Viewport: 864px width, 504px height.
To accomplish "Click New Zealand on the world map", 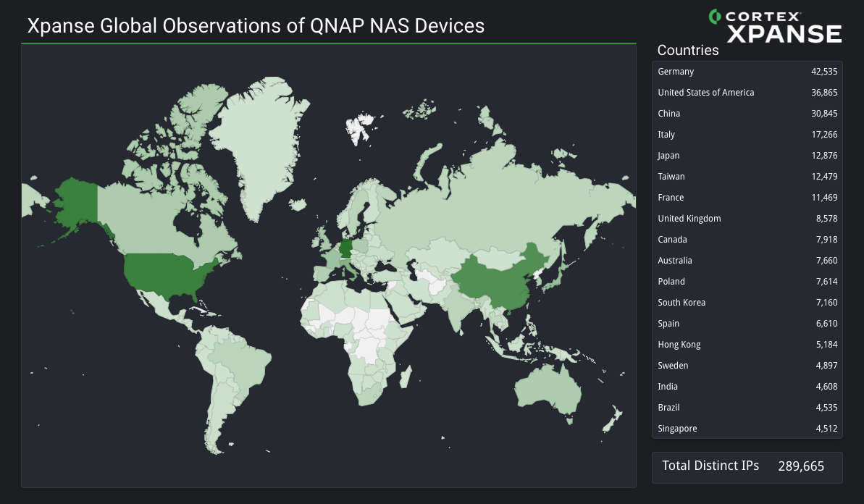I will coord(612,420).
